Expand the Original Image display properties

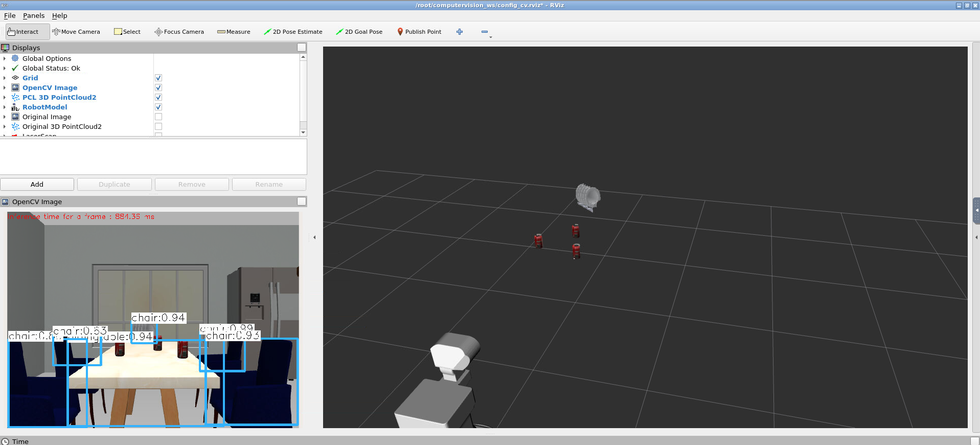coord(5,117)
